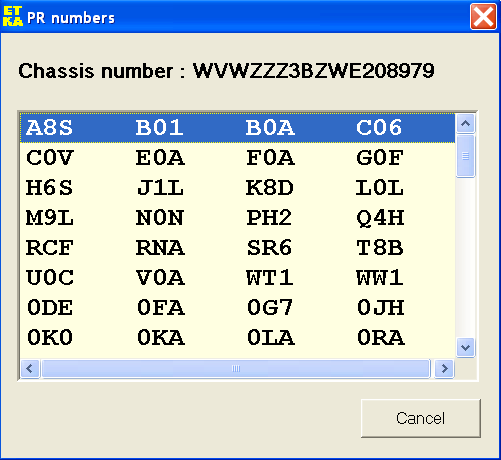Select PR code 0G7
This screenshot has width=501, height=460.
pyautogui.click(x=269, y=308)
